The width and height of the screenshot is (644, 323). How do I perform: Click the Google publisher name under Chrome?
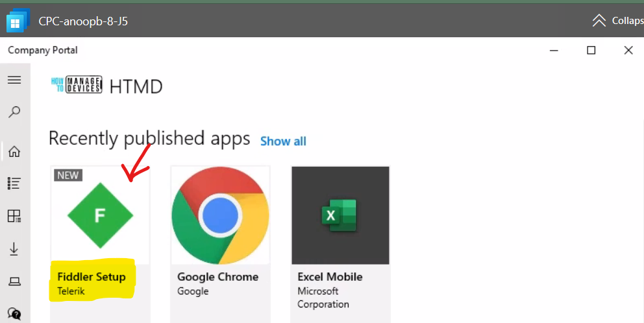click(x=193, y=291)
